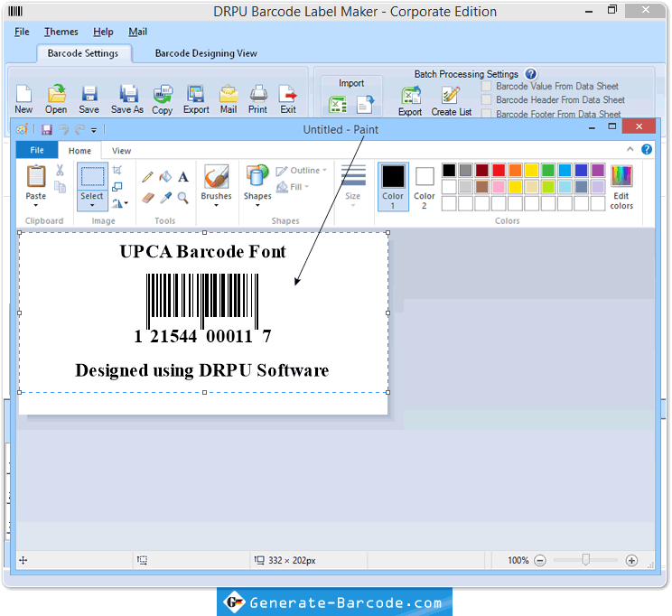Click Import from Excel icon
This screenshot has width=672, height=616.
pos(338,105)
